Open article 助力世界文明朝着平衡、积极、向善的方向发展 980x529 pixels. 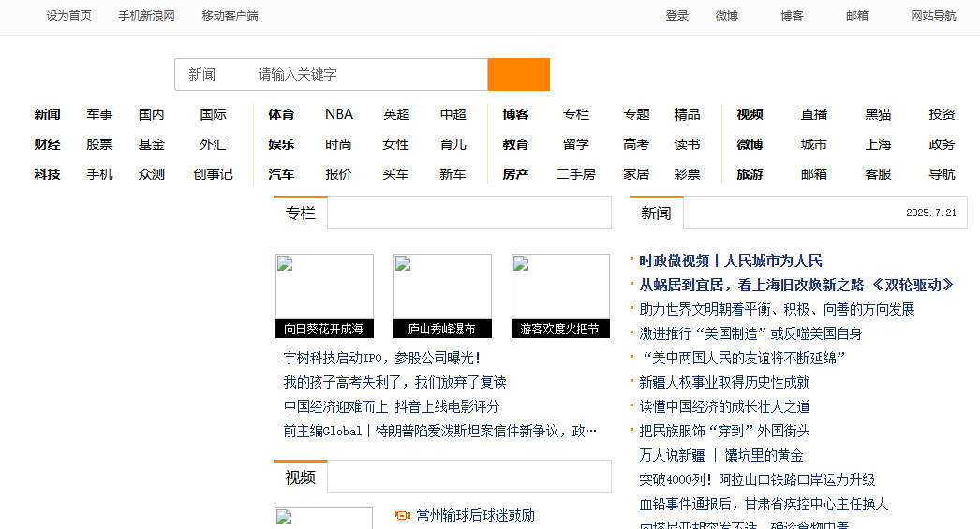[777, 309]
